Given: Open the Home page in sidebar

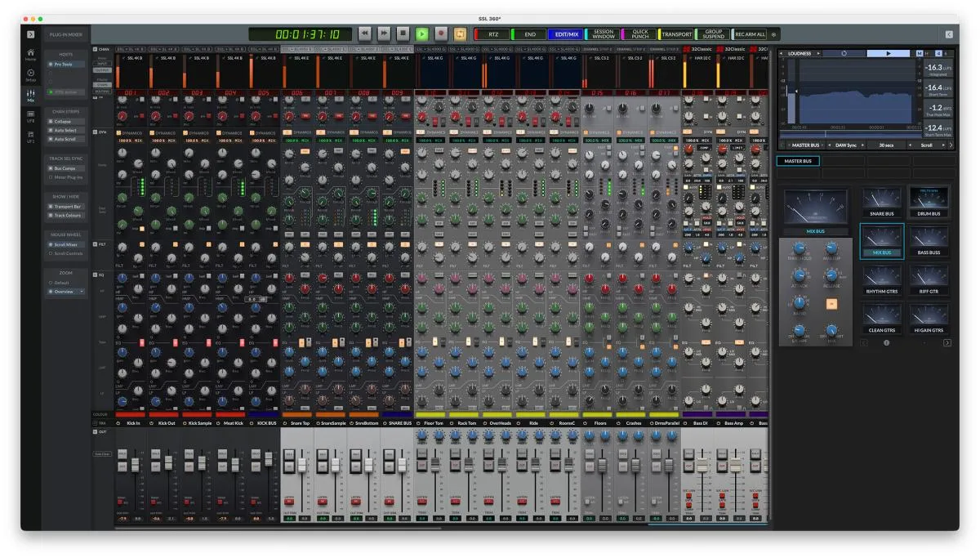Looking at the screenshot, I should pos(30,55).
